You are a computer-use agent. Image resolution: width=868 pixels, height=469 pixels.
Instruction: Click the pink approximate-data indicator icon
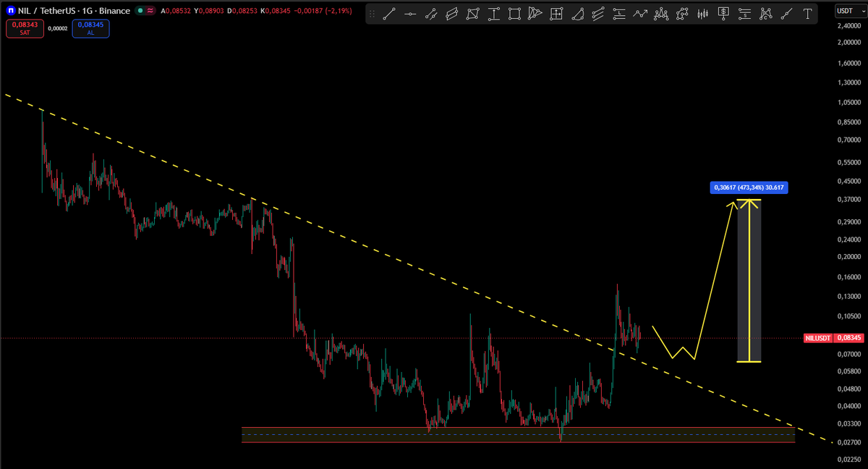tap(150, 11)
